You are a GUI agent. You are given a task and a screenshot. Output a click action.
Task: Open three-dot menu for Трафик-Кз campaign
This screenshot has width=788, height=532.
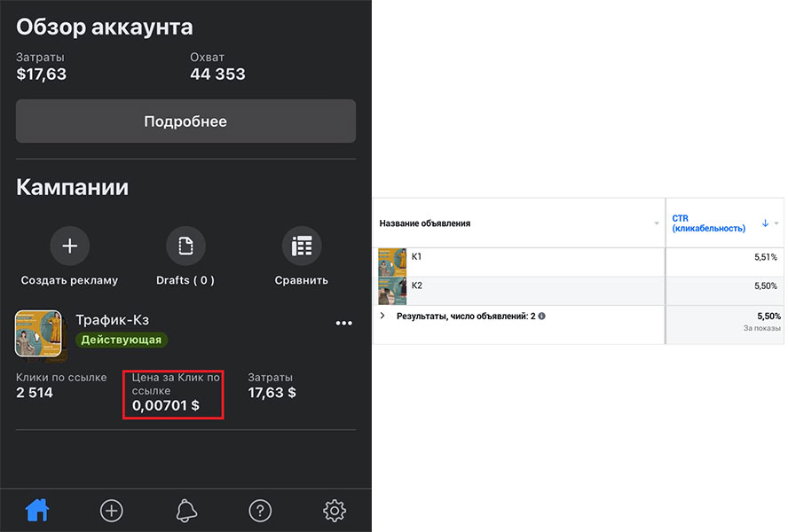344,324
